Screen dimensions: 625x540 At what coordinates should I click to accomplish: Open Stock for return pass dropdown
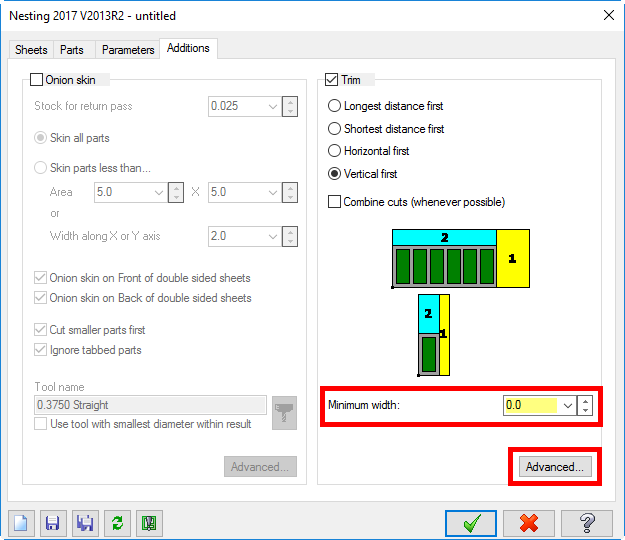click(273, 106)
